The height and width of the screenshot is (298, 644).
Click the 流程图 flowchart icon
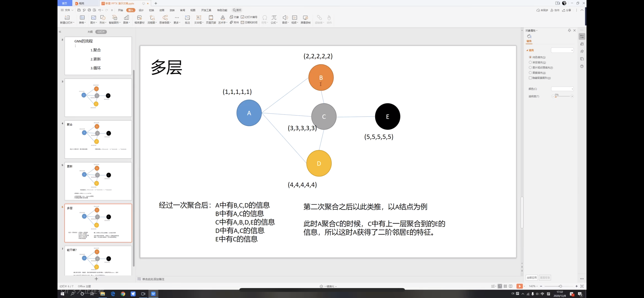tap(152, 18)
